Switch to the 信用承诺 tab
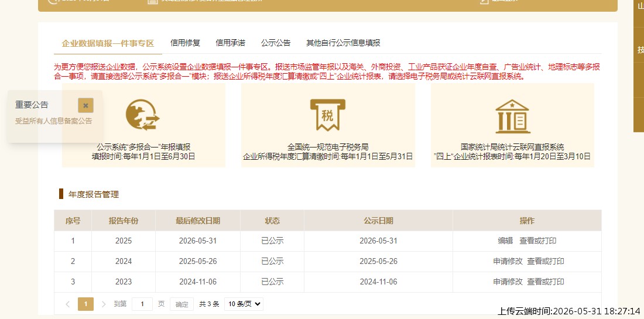The width and height of the screenshot is (644, 319). coord(231,43)
